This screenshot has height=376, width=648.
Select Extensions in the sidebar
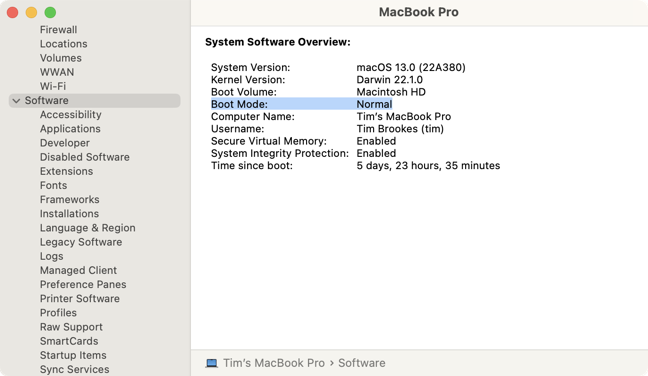[67, 171]
